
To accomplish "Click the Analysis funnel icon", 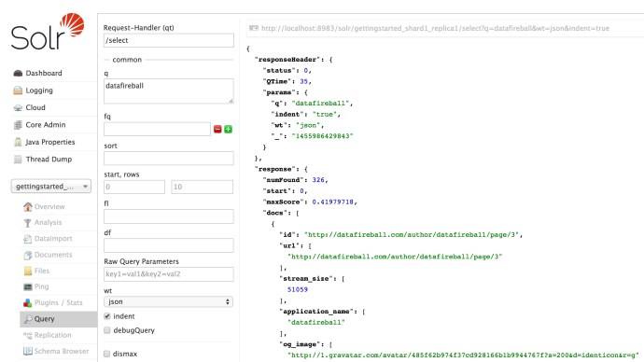I will (27, 222).
